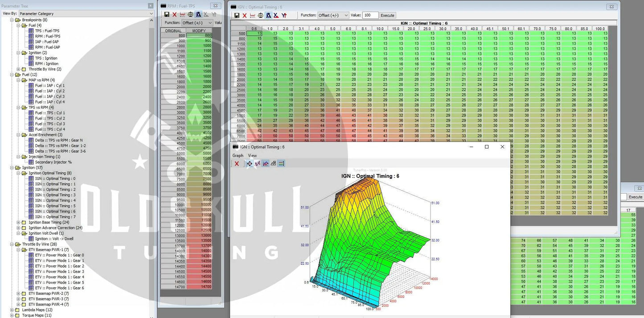Viewport: 644px width, 318px height.
Task: Open the graph view icon in the IGN table toolbar
Action: [253, 15]
